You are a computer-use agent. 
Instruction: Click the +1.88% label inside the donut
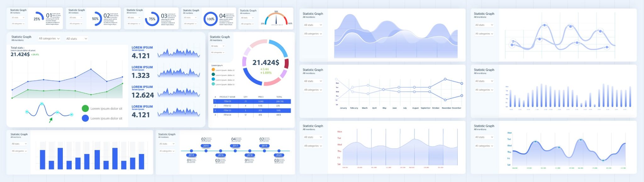tap(266, 73)
